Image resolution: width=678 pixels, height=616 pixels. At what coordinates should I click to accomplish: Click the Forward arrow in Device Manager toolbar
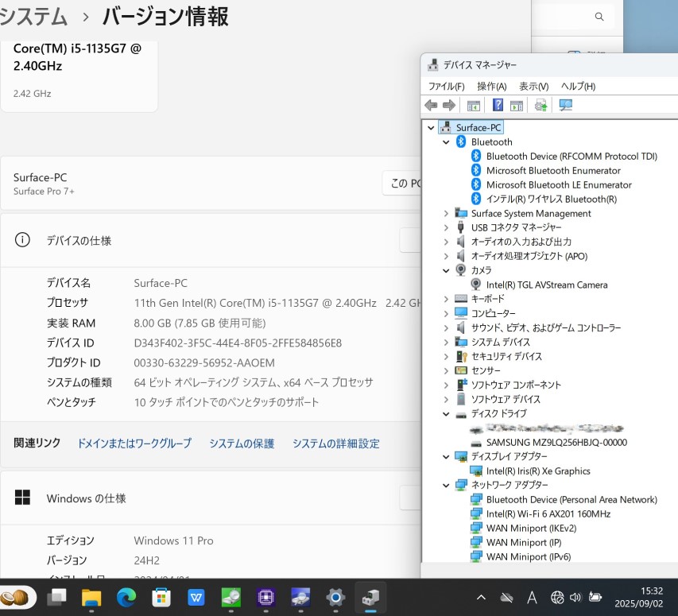point(449,105)
